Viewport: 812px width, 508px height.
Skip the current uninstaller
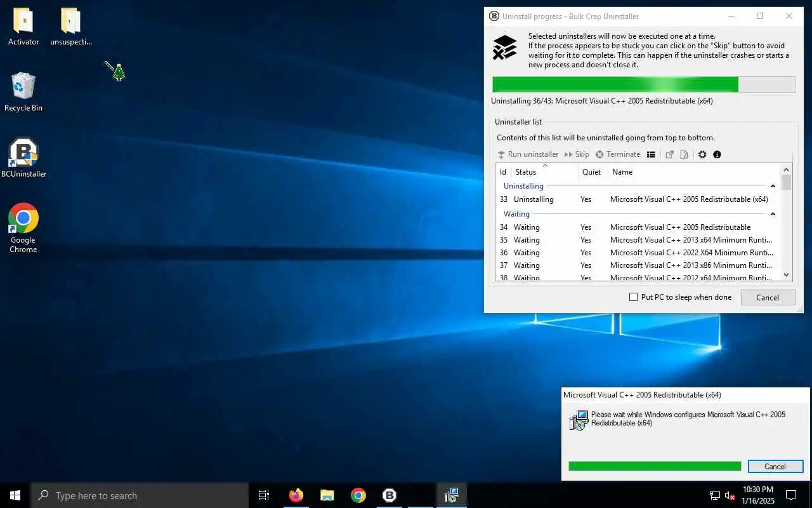tap(576, 154)
